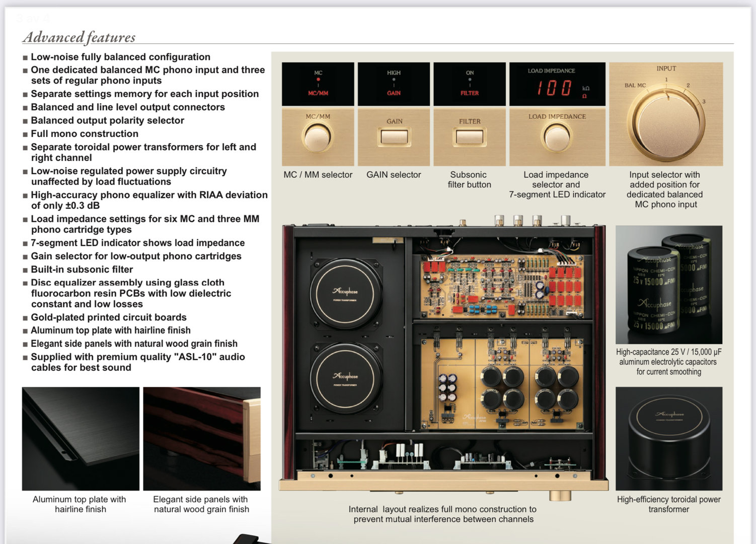Click the Advanced features heading
Viewport: 756px width, 544px height.
click(x=79, y=37)
